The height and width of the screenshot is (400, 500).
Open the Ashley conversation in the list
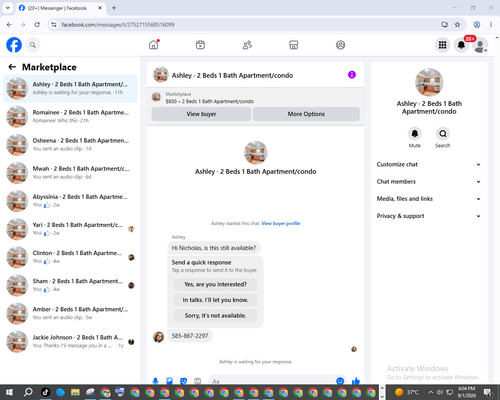[x=70, y=89]
